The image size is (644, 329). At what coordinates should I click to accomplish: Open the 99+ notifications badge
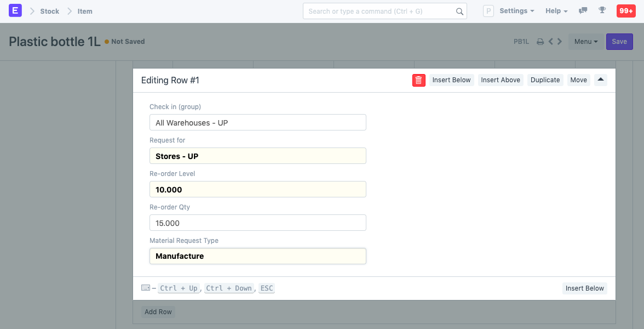click(x=625, y=11)
